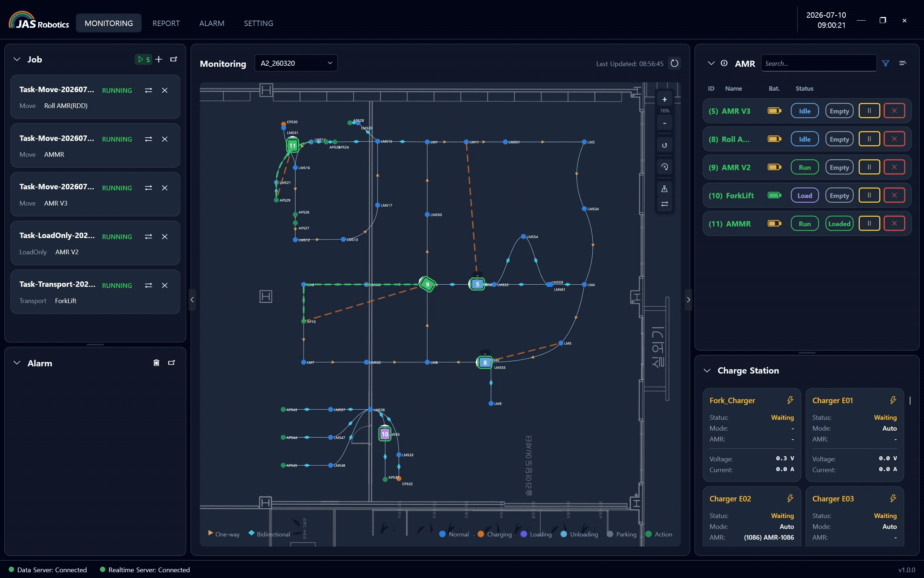Image resolution: width=924 pixels, height=578 pixels.
Task: Focus the AMR search field
Action: [x=818, y=64]
